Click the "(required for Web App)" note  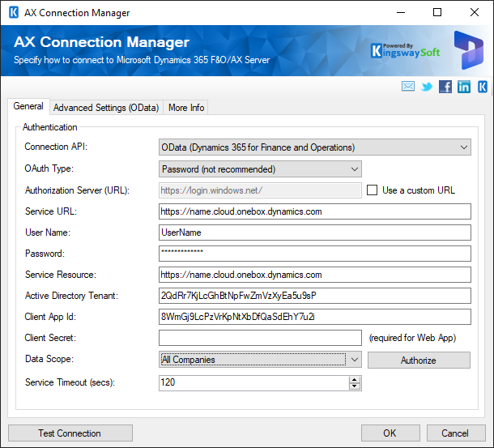click(x=412, y=338)
